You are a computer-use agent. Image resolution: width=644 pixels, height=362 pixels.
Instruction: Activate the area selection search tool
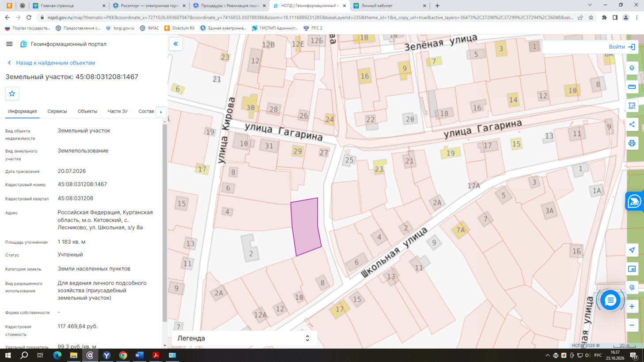(632, 106)
